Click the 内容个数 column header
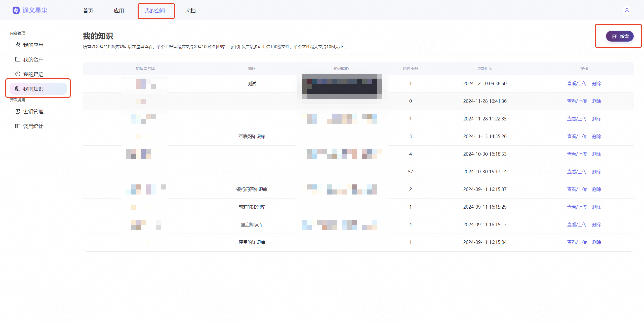 [x=411, y=69]
